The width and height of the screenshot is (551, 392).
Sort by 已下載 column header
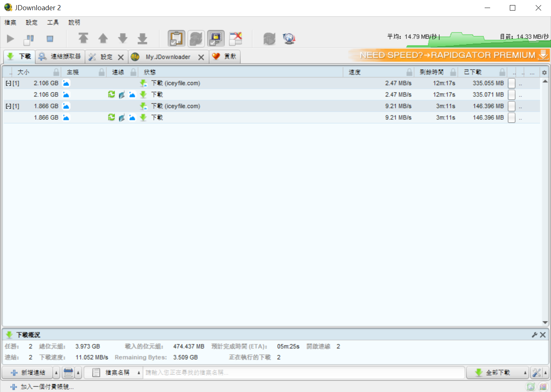click(x=482, y=72)
